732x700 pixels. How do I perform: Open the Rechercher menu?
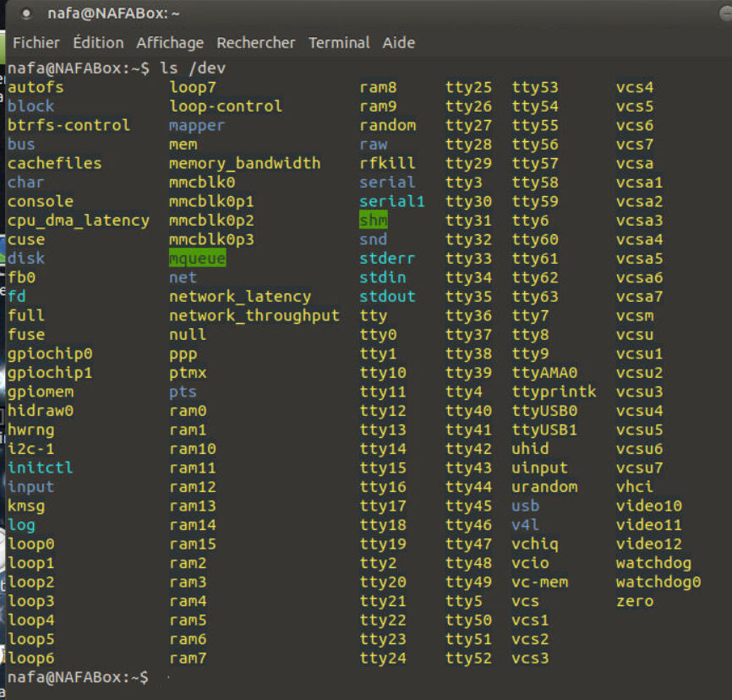tap(256, 43)
